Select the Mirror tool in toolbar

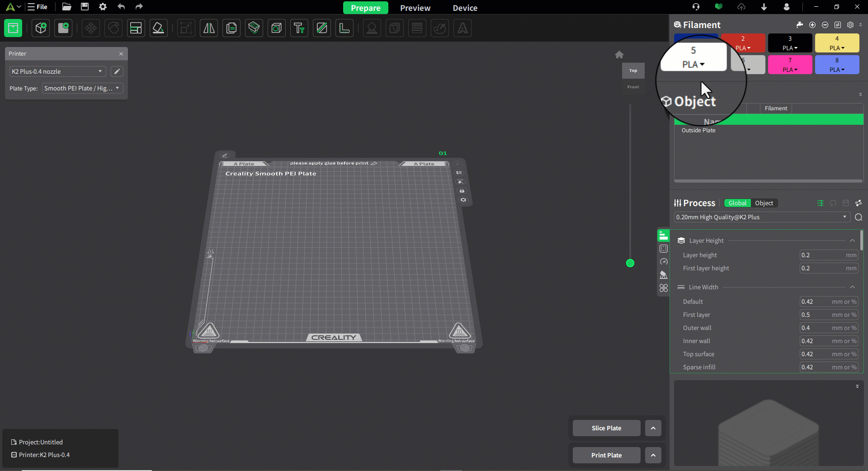[209, 28]
